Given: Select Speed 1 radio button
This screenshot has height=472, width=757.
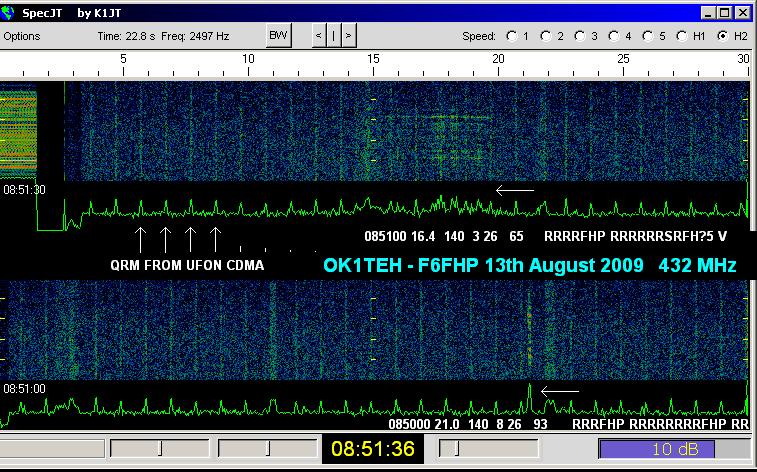Looking at the screenshot, I should (x=512, y=36).
